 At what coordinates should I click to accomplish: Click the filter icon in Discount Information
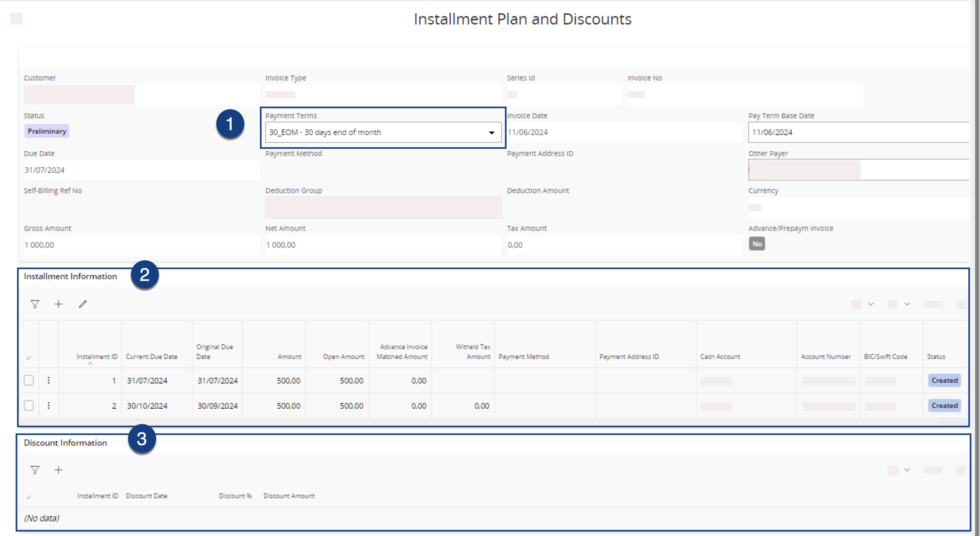click(35, 470)
